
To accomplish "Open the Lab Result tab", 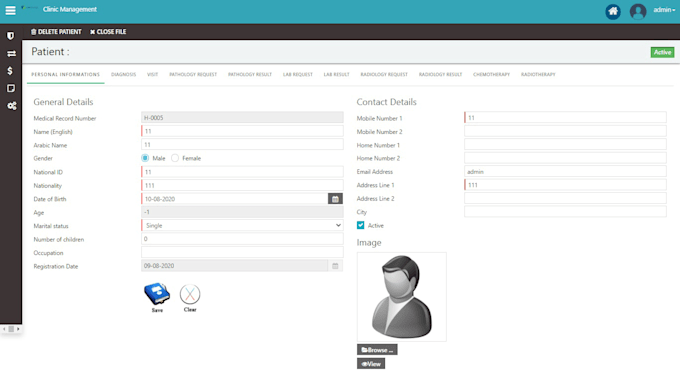I will 337,75.
